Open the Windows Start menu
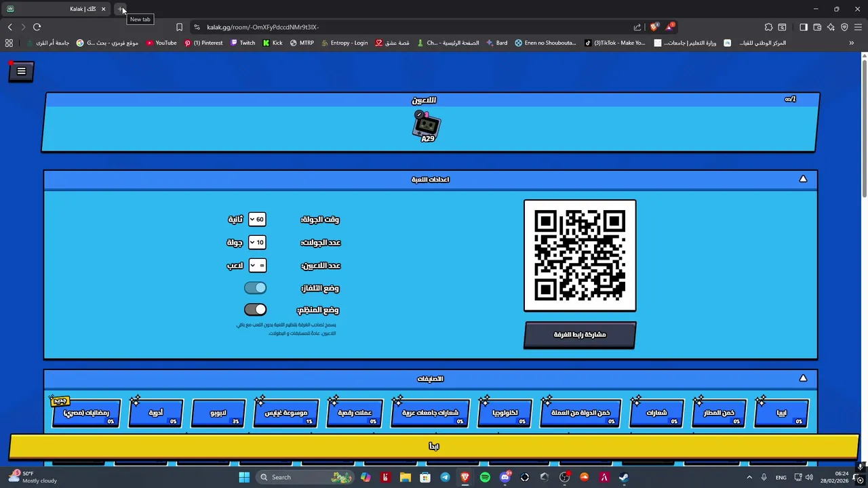Viewport: 868px width, 488px height. tap(244, 477)
